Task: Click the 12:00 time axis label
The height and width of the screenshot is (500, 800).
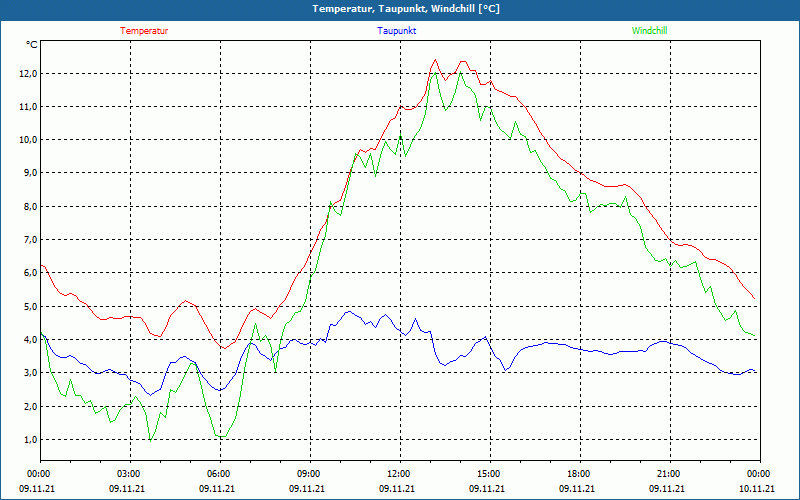Action: point(400,474)
